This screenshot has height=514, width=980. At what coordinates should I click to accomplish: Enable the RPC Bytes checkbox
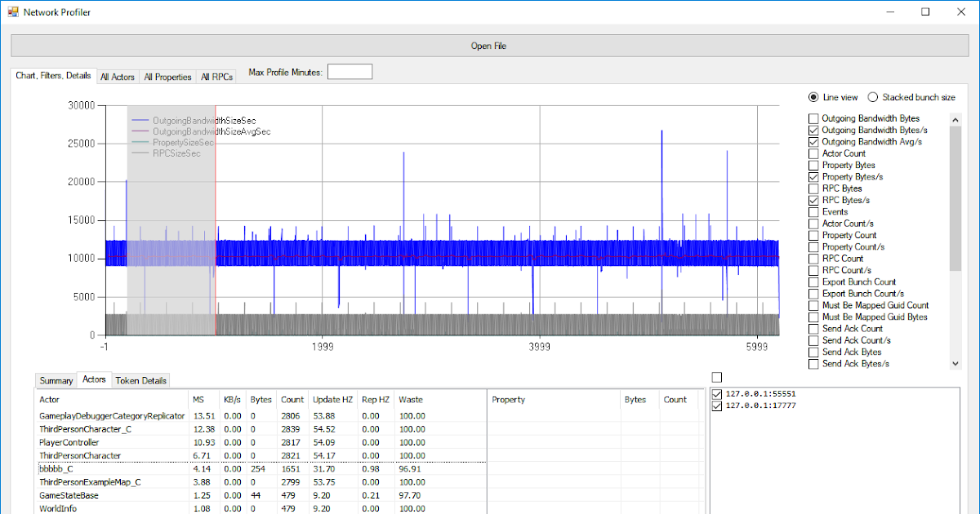tap(813, 188)
